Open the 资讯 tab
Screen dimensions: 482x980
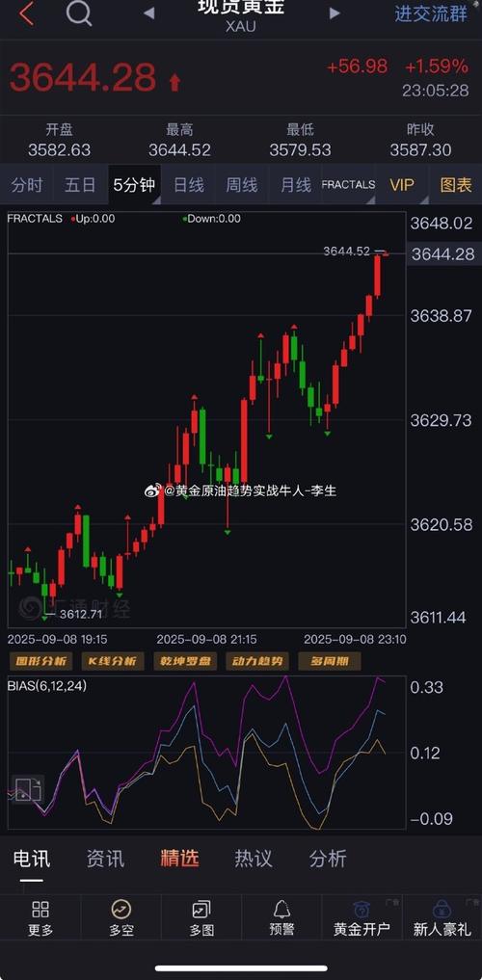point(105,859)
